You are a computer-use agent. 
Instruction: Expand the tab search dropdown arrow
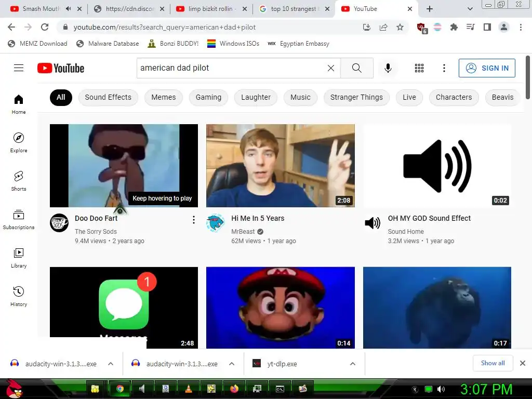tap(470, 9)
